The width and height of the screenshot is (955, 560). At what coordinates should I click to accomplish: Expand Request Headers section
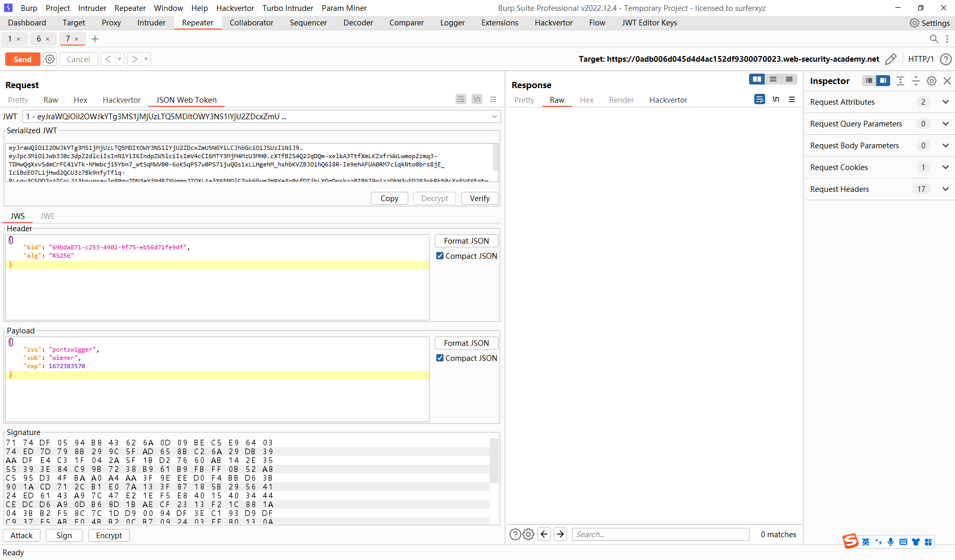946,189
